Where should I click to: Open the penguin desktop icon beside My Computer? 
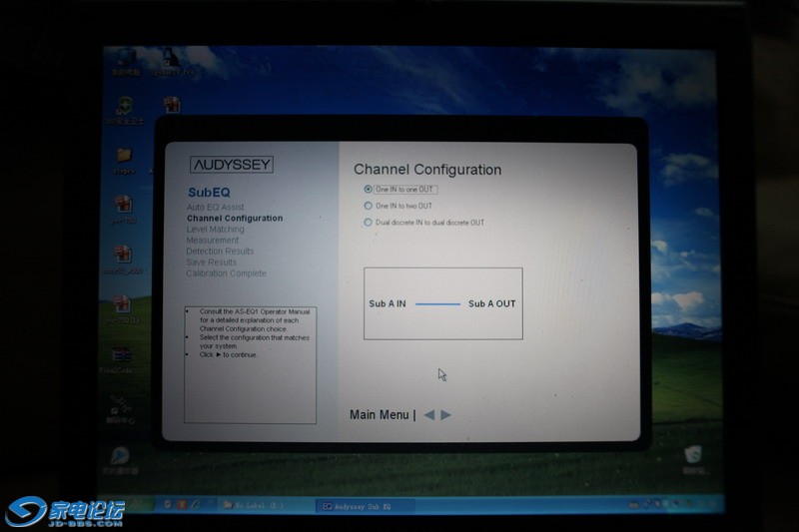coord(172,62)
